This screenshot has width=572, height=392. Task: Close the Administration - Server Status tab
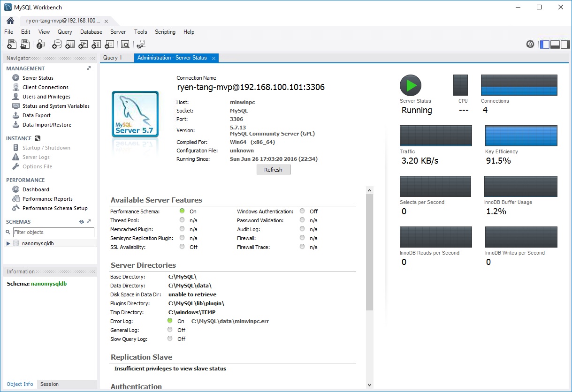214,58
